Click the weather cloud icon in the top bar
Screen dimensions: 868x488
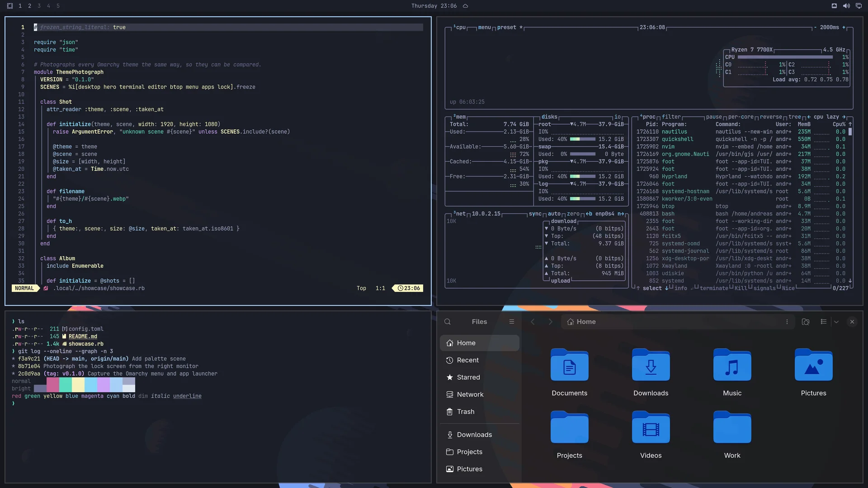pos(465,6)
